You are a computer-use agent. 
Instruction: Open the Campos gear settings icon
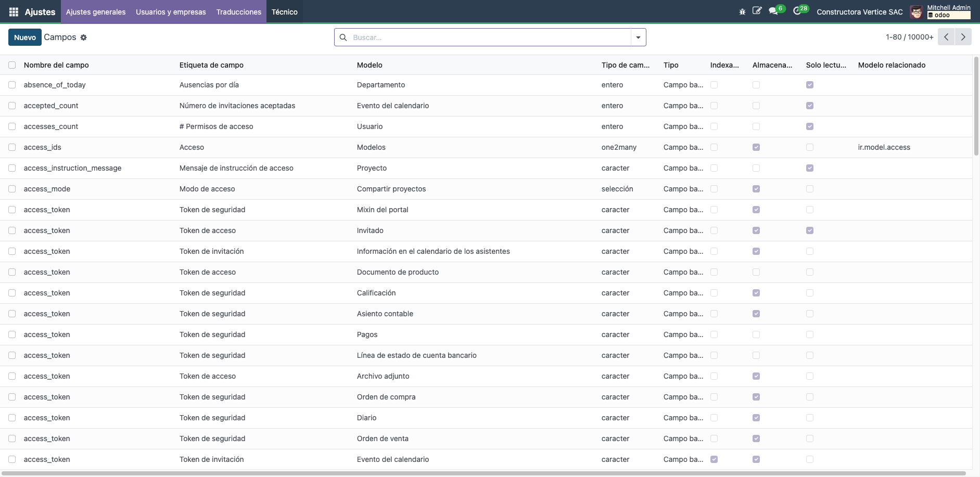[x=83, y=37]
